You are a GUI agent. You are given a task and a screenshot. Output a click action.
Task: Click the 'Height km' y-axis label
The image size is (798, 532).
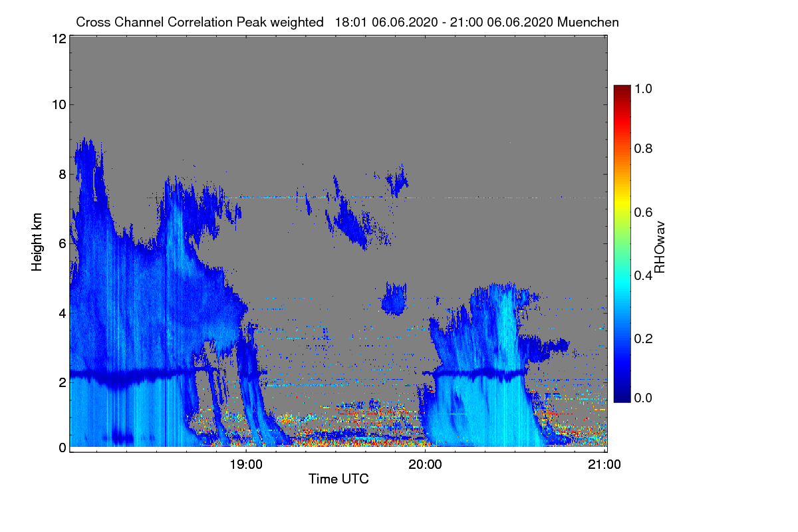37,242
